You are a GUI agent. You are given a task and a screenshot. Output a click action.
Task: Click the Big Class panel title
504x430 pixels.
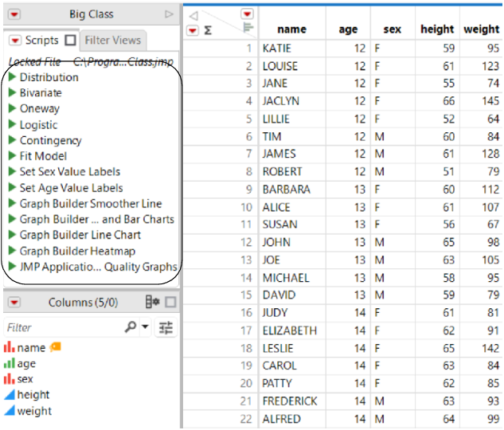(92, 14)
